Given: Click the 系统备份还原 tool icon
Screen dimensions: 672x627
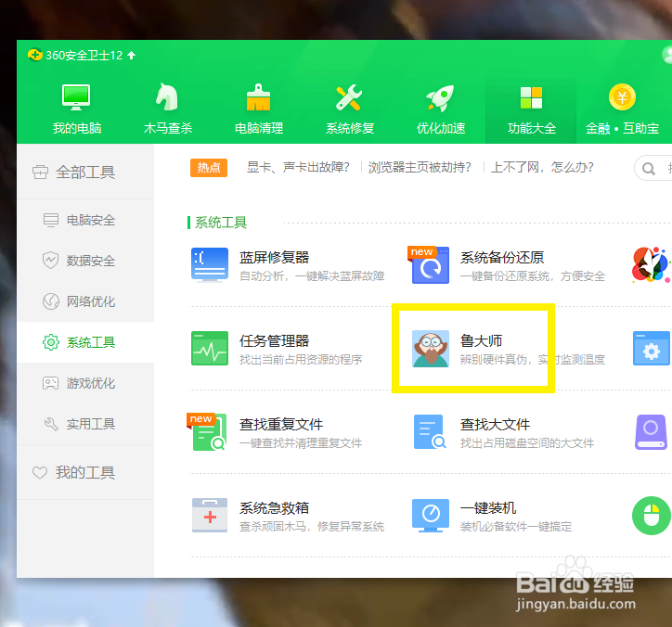Looking at the screenshot, I should (431, 264).
